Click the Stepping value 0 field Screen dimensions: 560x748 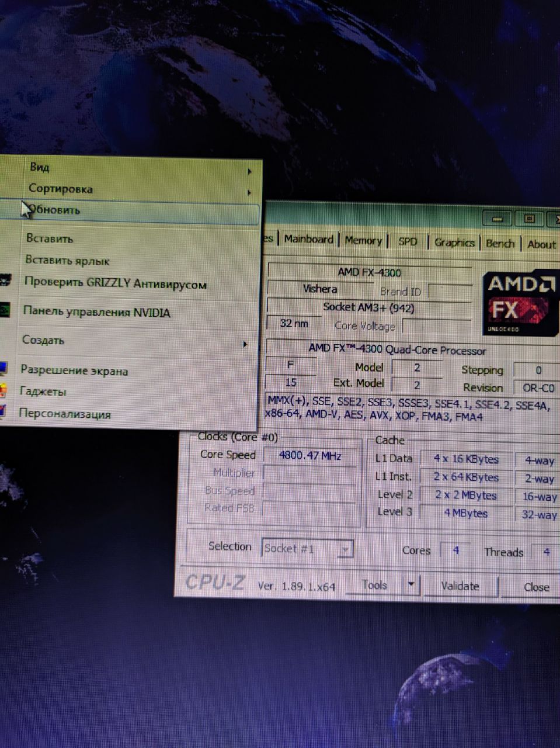pos(537,370)
